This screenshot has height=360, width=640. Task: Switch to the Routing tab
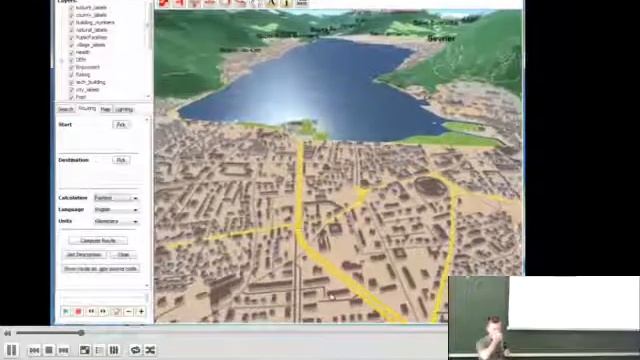pyautogui.click(x=87, y=109)
